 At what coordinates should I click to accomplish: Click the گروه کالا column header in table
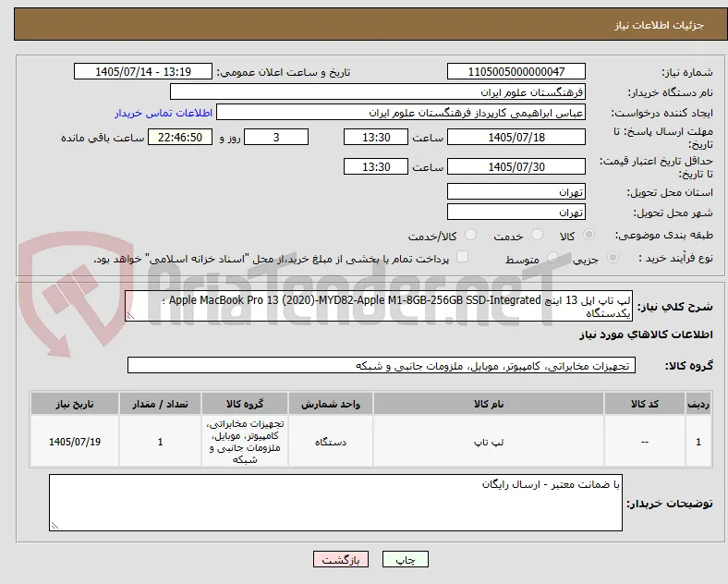coord(245,404)
